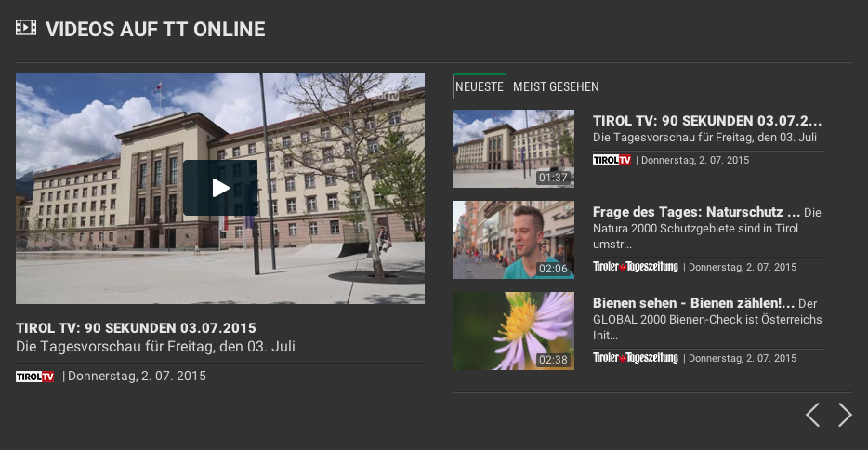Viewport: 868px width, 450px height.
Task: Switch to the Neueste tab
Action: (480, 86)
